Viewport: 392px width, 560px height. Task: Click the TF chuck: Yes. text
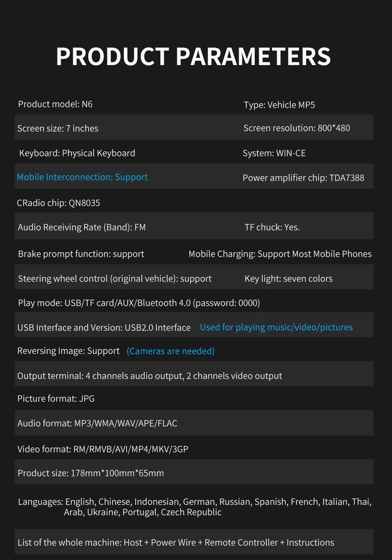point(272,227)
